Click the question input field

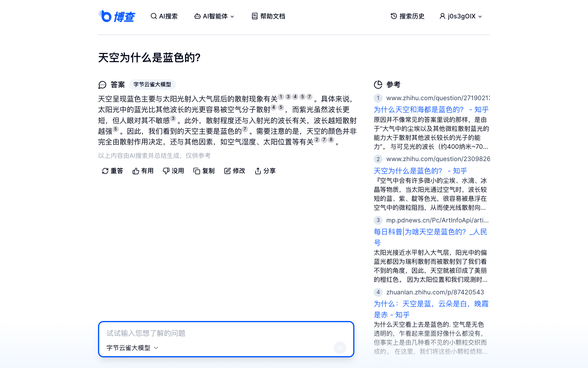coord(226,333)
